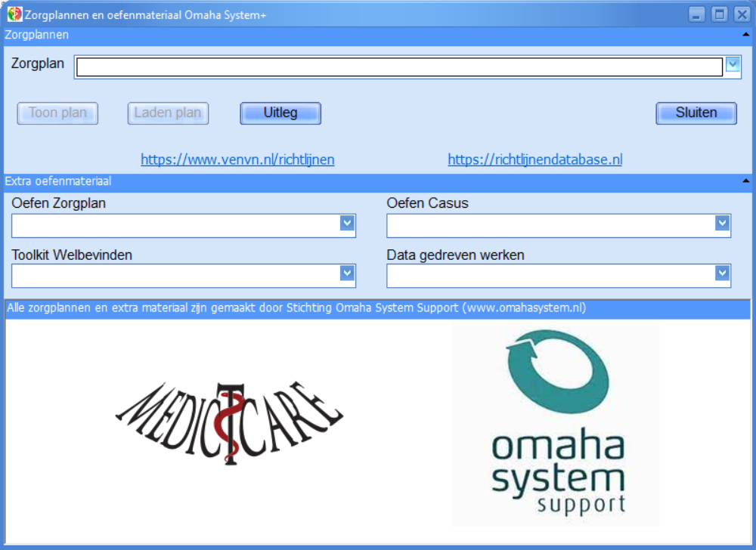
Task: Click the MedicTCare logo image
Action: click(x=229, y=423)
